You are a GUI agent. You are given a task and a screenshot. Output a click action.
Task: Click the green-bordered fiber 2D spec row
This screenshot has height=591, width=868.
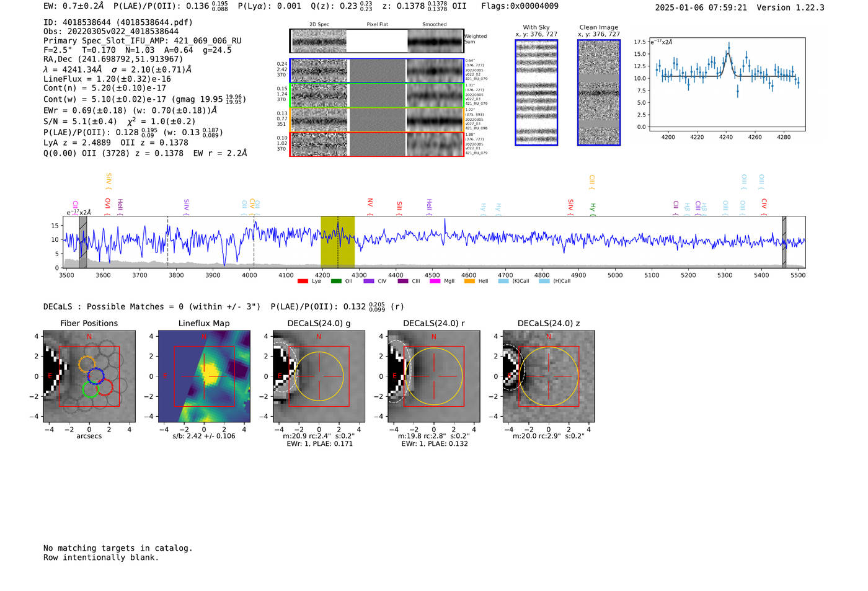377,96
